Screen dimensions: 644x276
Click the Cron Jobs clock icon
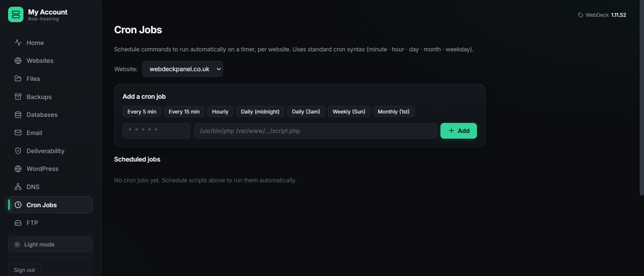[18, 205]
